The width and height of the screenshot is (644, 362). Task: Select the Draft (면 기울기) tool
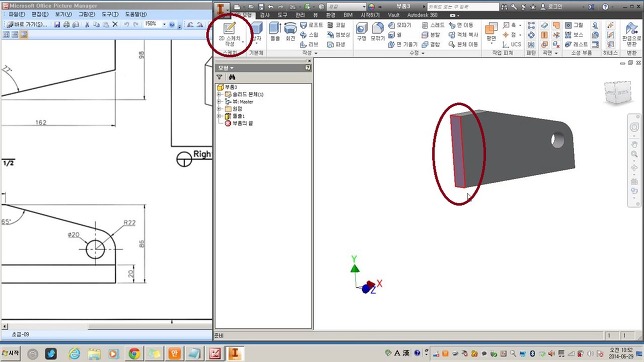coord(403,44)
